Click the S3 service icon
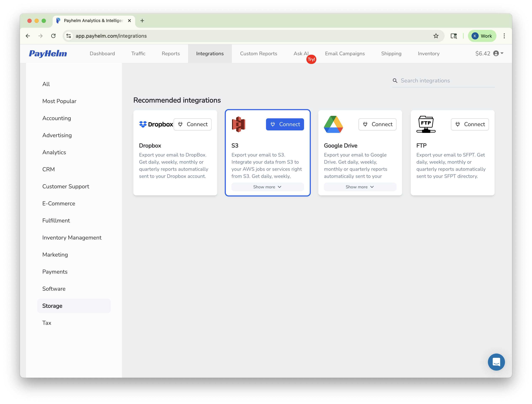532x404 pixels. 238,124
